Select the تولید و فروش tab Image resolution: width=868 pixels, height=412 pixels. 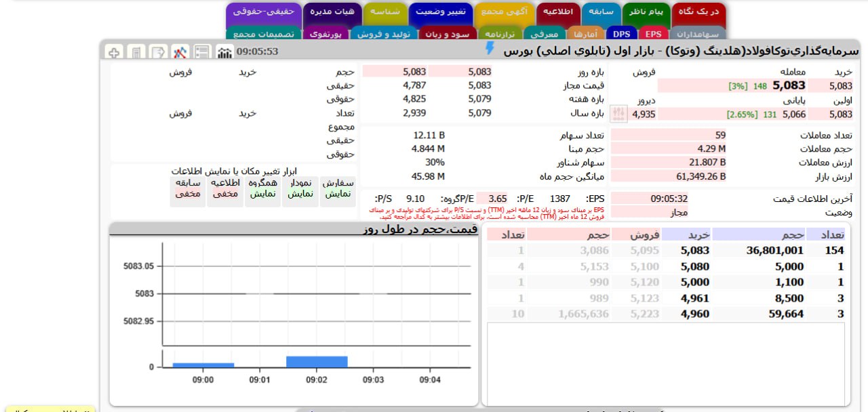point(384,34)
